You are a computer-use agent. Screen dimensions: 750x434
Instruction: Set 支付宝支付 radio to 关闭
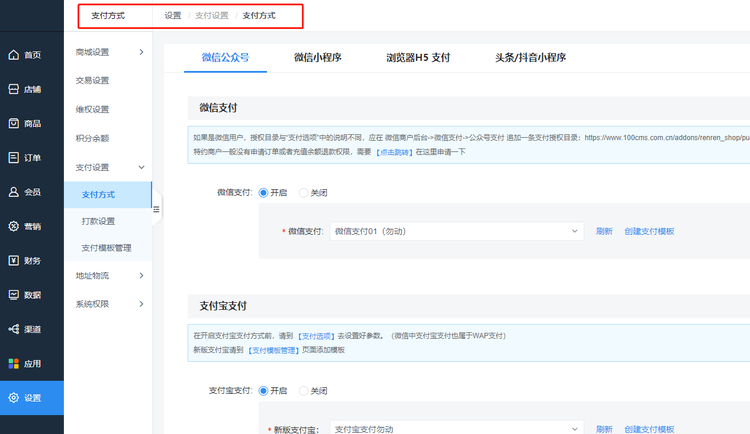[303, 391]
